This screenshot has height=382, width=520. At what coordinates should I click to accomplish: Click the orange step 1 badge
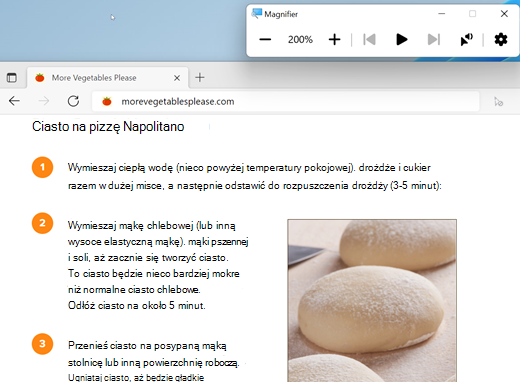click(42, 167)
